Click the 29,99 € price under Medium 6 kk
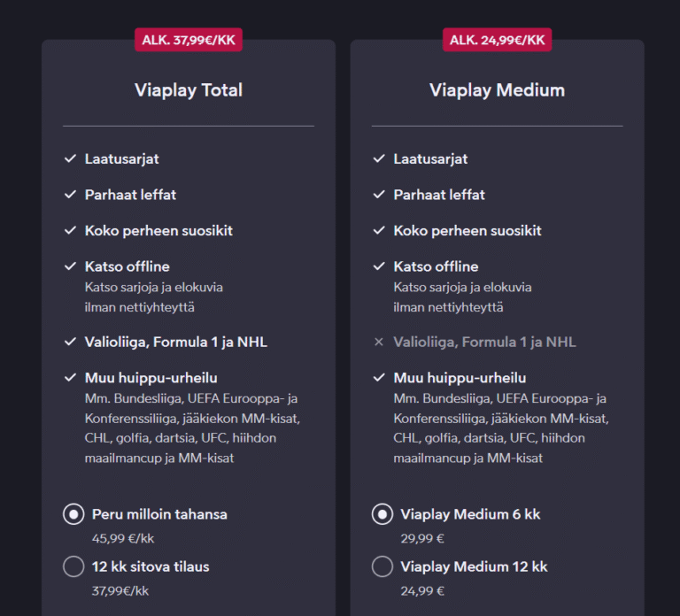 [422, 538]
